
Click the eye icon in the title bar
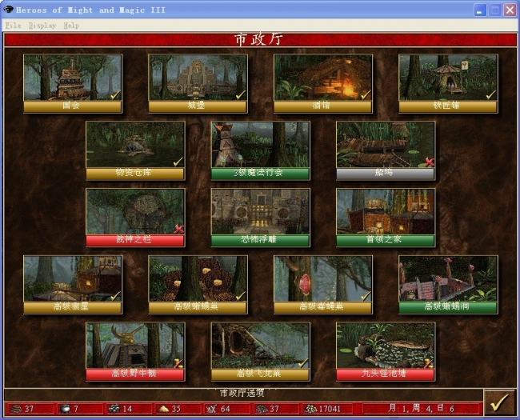tap(8, 10)
